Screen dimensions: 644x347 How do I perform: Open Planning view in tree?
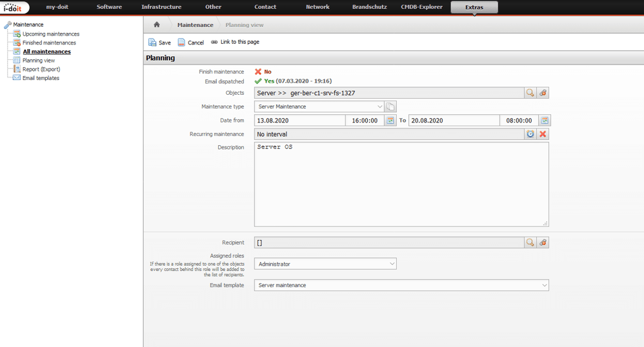pos(39,61)
